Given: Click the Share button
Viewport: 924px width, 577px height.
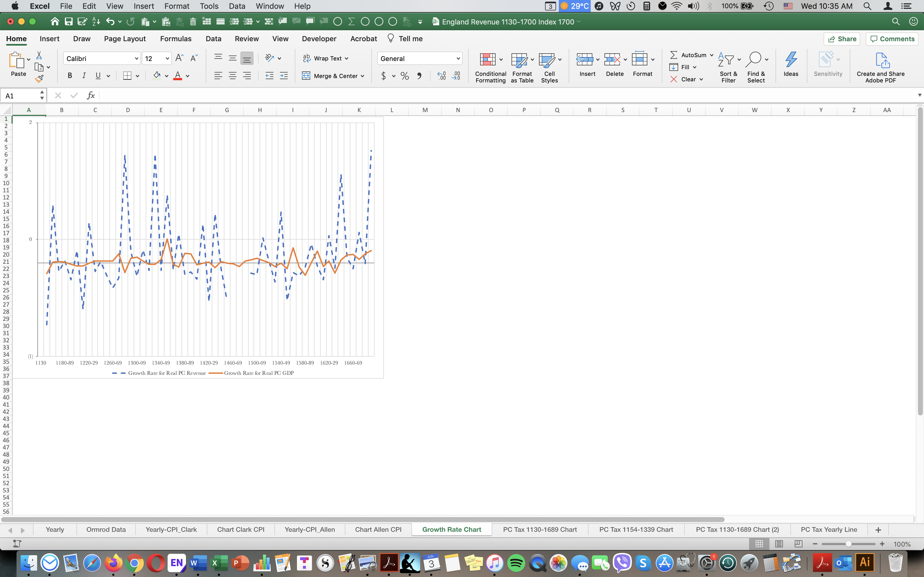Looking at the screenshot, I should point(842,38).
